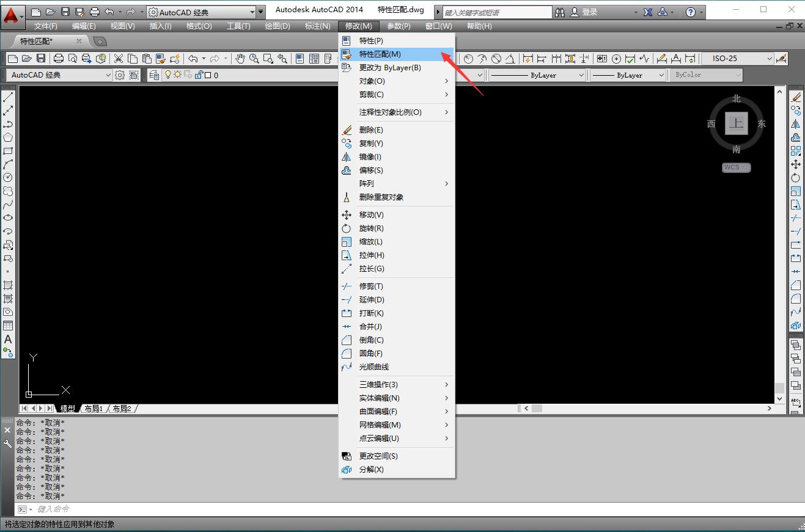Image resolution: width=805 pixels, height=532 pixels.
Task: Select the Polygon tool in left toolbar
Action: (x=8, y=137)
